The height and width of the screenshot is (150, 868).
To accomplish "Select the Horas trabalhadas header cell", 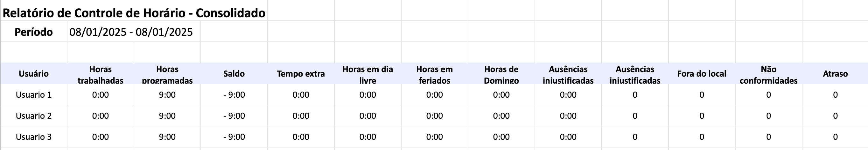I will 101,73.
